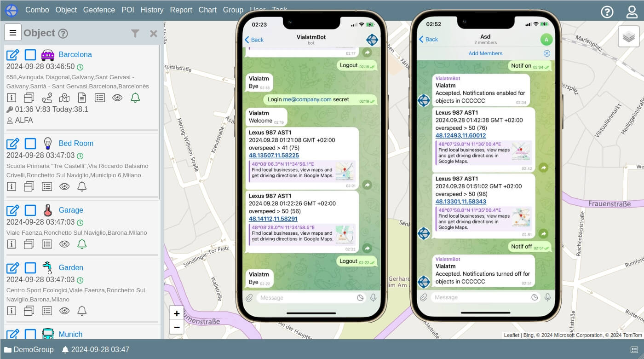Tick the Garage checkbox
644x359 pixels.
point(30,210)
